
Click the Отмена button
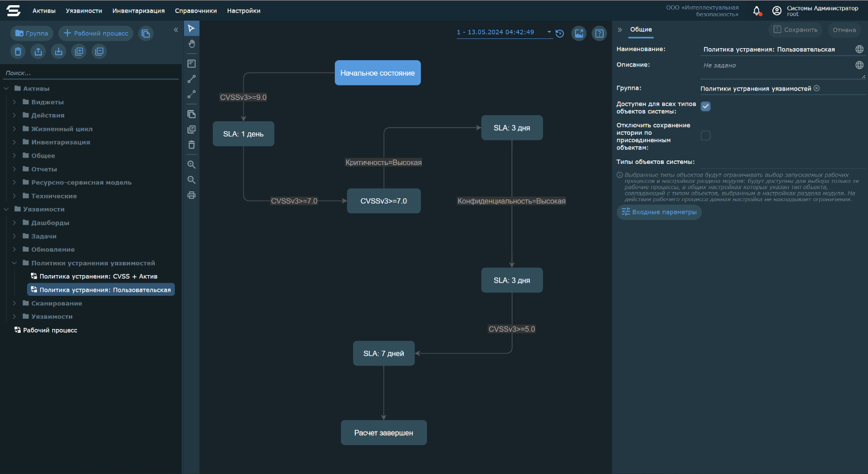pyautogui.click(x=844, y=30)
